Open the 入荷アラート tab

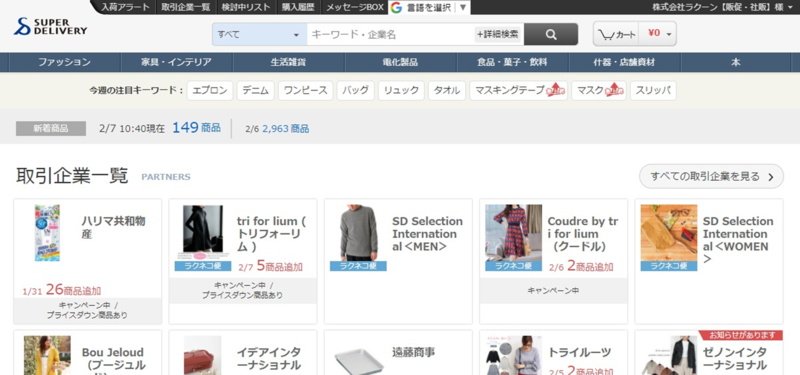126,7
